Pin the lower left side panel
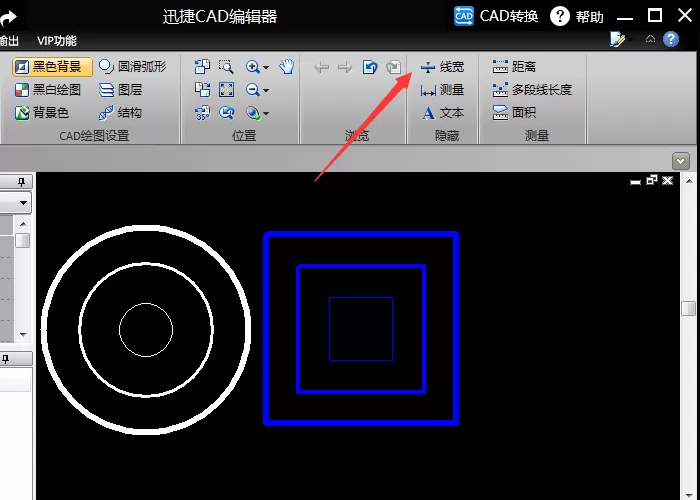 tap(5, 359)
